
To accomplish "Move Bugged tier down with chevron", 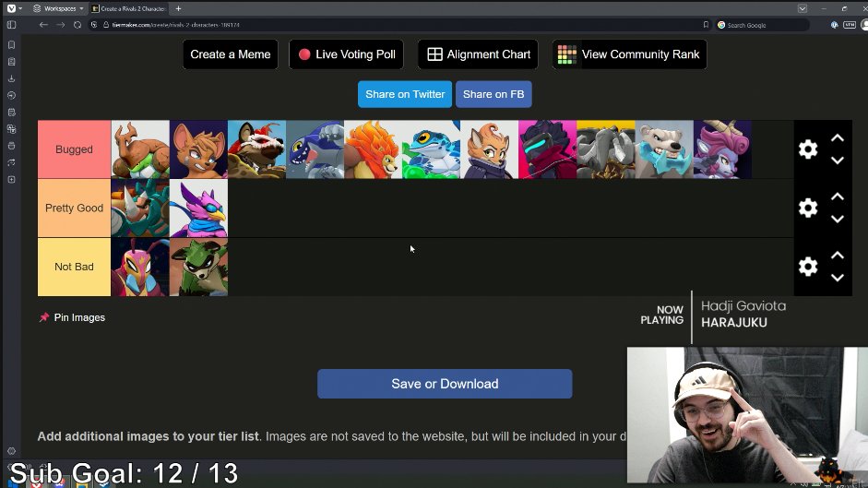I will [x=838, y=161].
